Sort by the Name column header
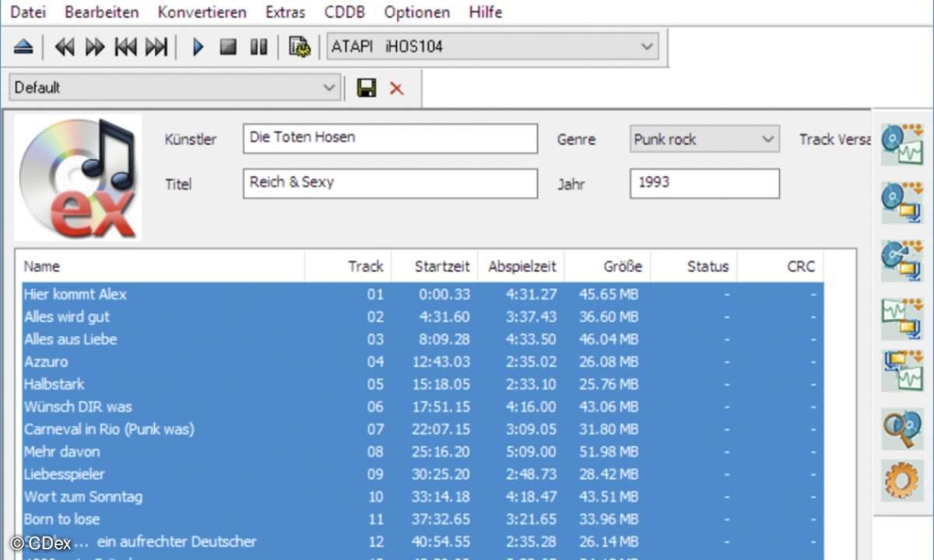This screenshot has height=560, width=934. click(160, 267)
